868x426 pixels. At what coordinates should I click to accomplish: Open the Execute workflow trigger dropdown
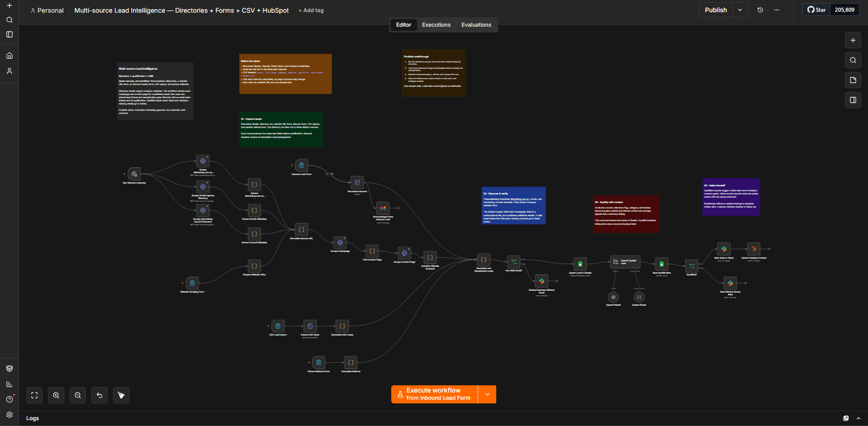point(487,394)
